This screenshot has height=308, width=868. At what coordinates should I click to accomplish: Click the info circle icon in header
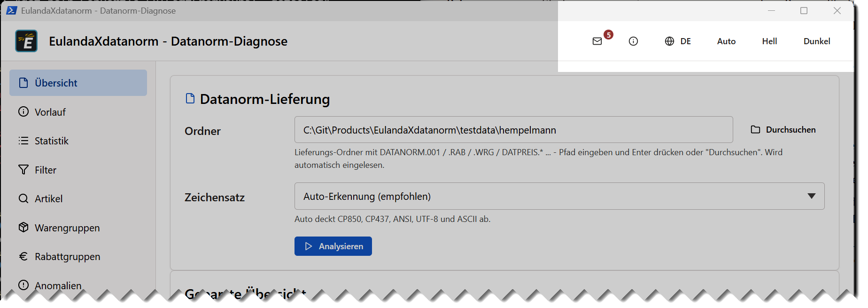click(x=633, y=41)
